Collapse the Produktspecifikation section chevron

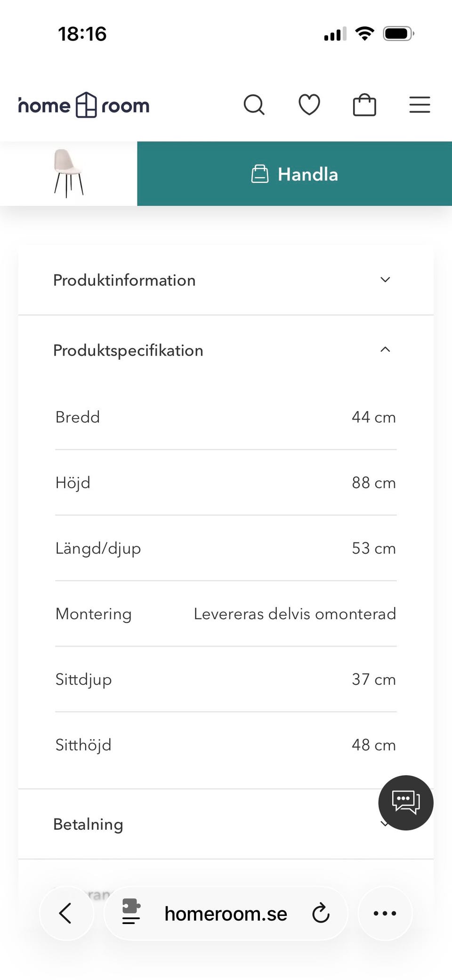385,350
